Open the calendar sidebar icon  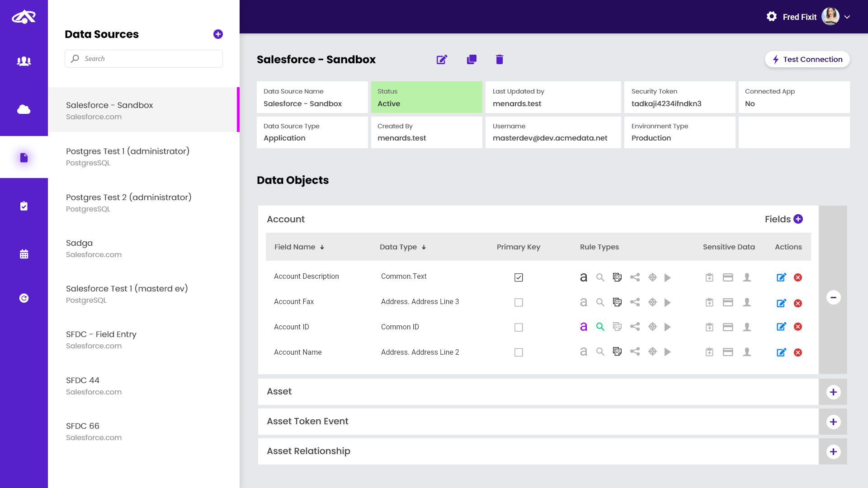[24, 254]
